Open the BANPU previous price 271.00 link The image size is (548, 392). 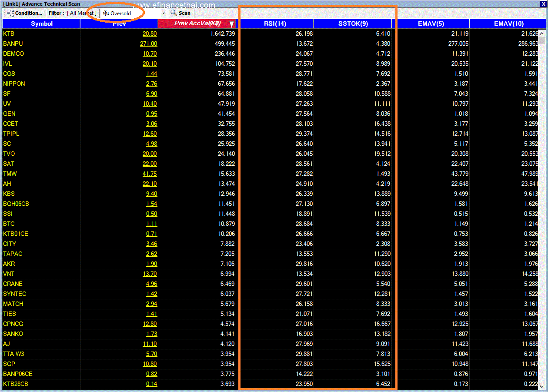pos(148,44)
